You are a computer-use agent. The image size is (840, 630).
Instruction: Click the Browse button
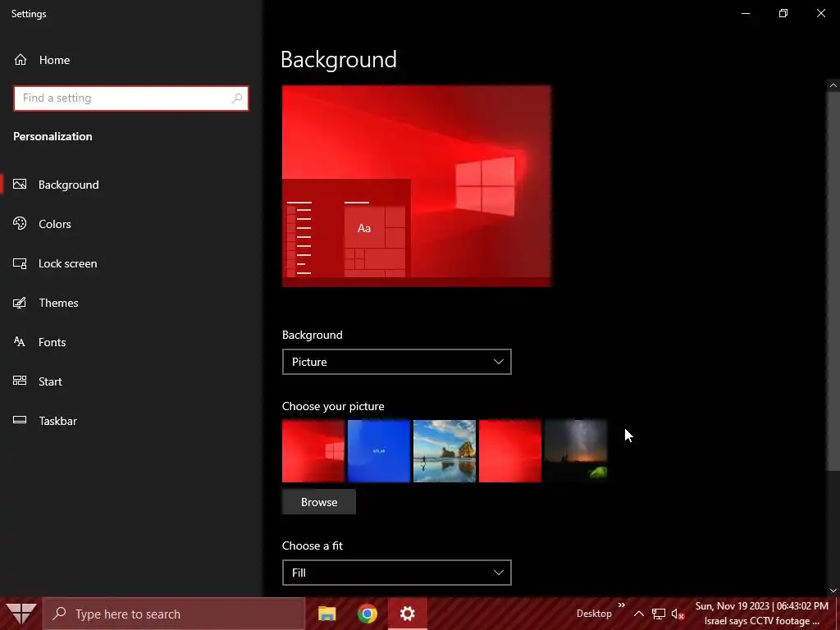point(319,502)
